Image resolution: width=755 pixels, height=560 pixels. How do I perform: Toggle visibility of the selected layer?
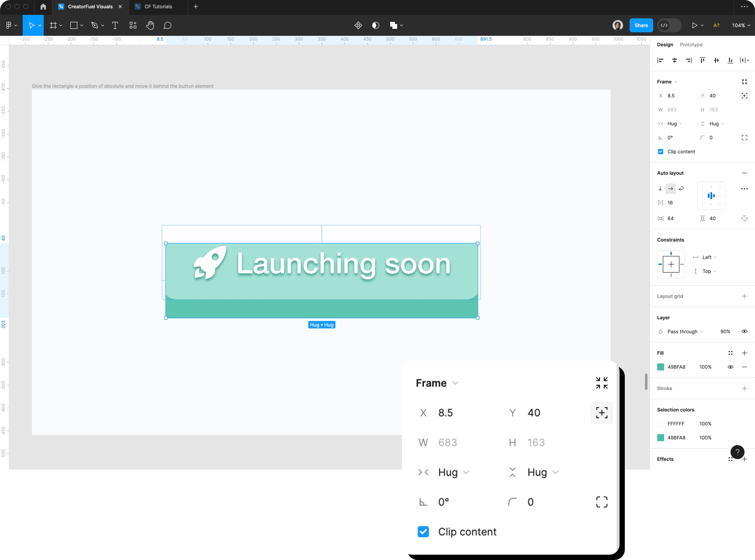click(745, 331)
